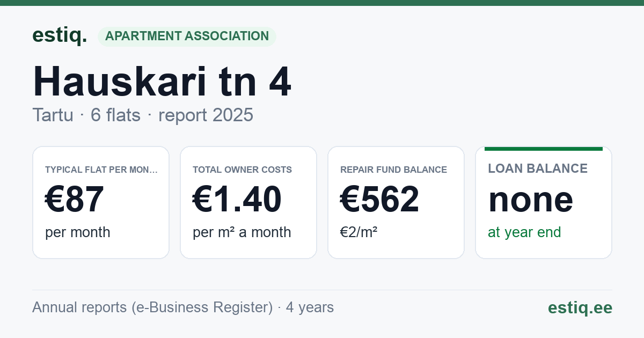Click the "per m² a month" caption
This screenshot has height=338, width=644.
tap(242, 232)
